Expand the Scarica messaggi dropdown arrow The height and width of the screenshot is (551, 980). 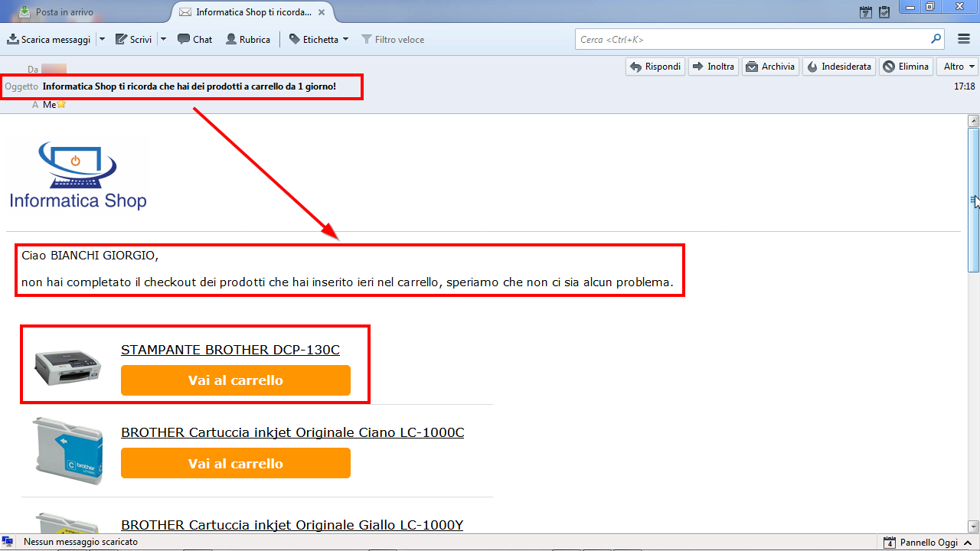[x=102, y=39]
